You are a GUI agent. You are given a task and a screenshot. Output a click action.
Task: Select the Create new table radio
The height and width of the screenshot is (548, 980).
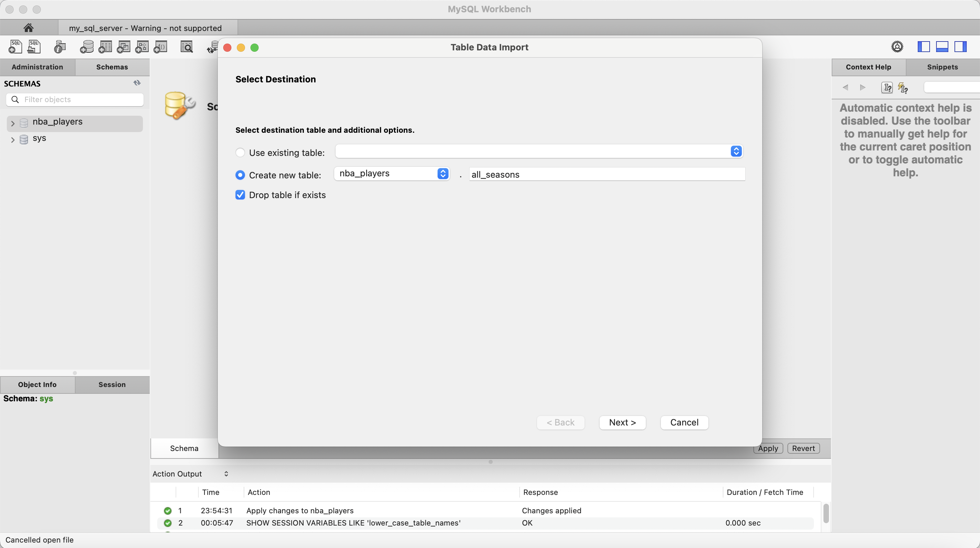tap(240, 175)
